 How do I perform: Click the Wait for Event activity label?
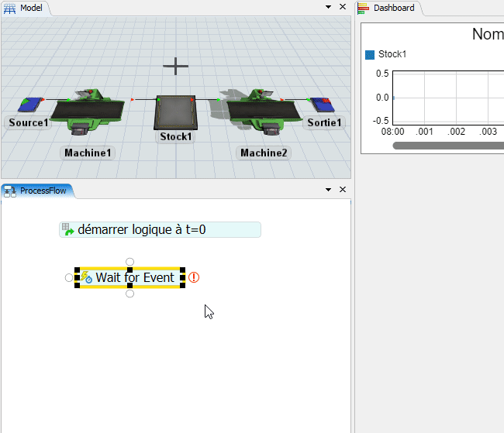[135, 277]
